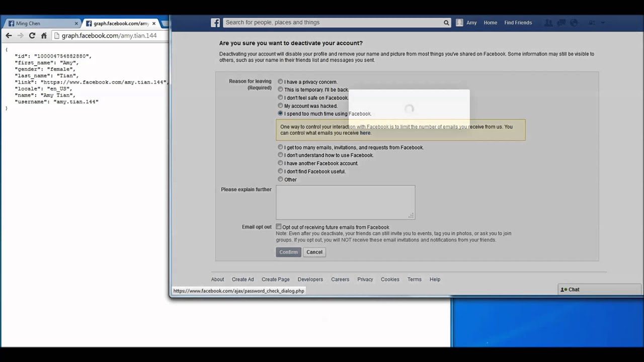This screenshot has width=644, height=362.
Task: Open the Chat bar
Action: [x=600, y=290]
